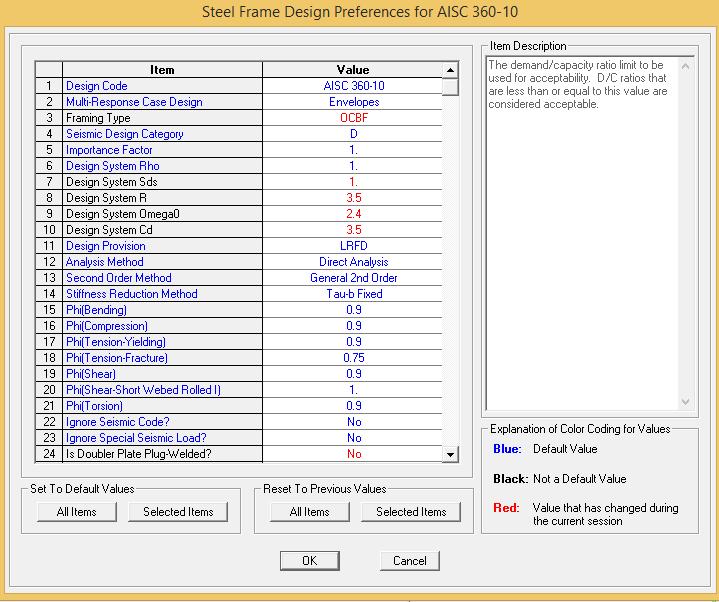Edit the Design System Sds value
The height and width of the screenshot is (602, 719).
[354, 182]
